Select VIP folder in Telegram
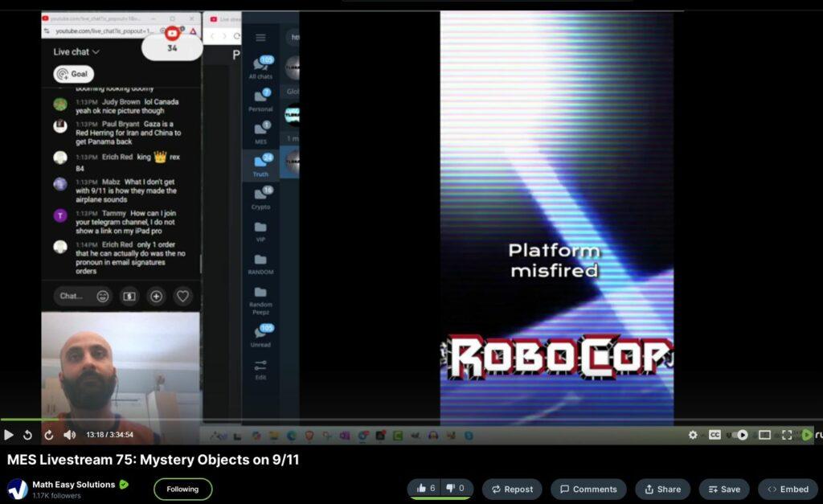This screenshot has height=504, width=823. (x=260, y=231)
